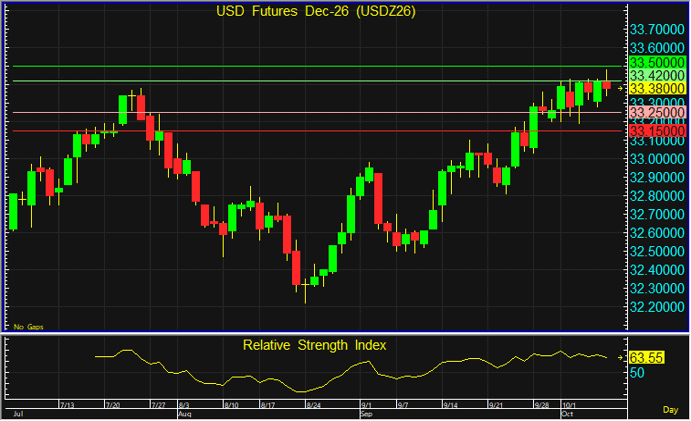Click the red 33.15000 support label
The image size is (691, 421).
(657, 131)
